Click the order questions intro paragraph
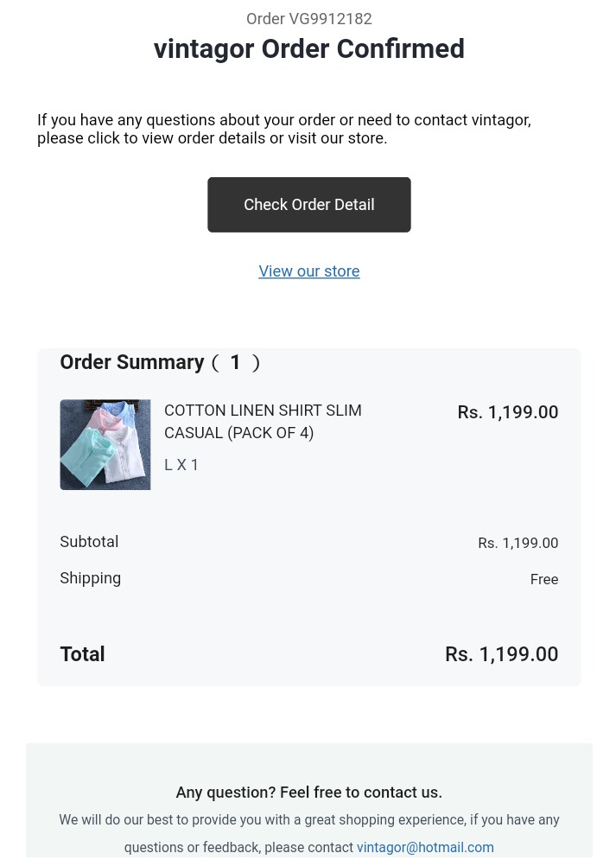 [283, 129]
